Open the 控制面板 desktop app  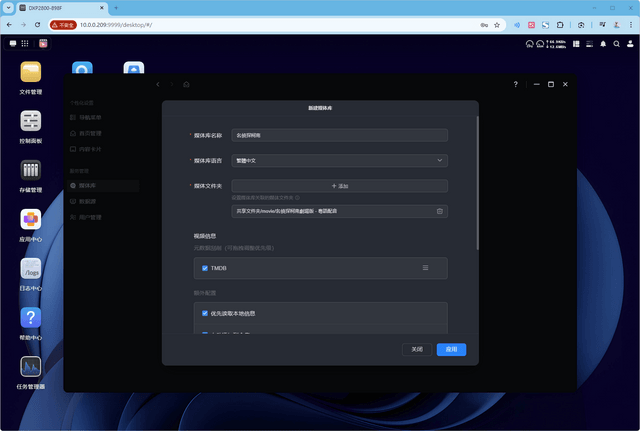(x=31, y=121)
